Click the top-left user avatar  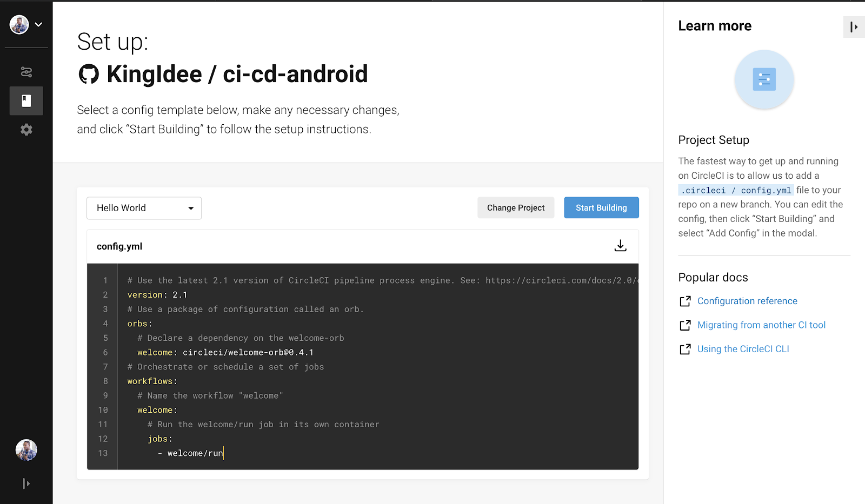tap(19, 24)
